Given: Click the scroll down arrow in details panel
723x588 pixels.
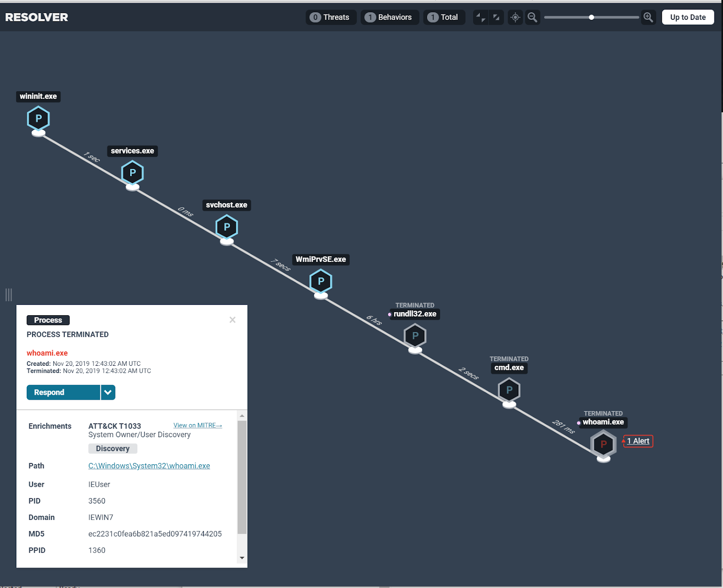Looking at the screenshot, I should click(242, 558).
